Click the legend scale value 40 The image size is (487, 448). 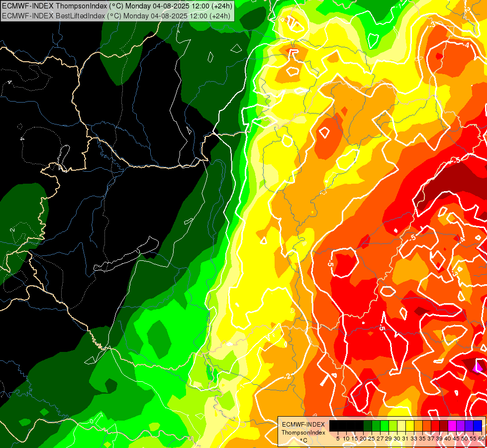click(448, 439)
